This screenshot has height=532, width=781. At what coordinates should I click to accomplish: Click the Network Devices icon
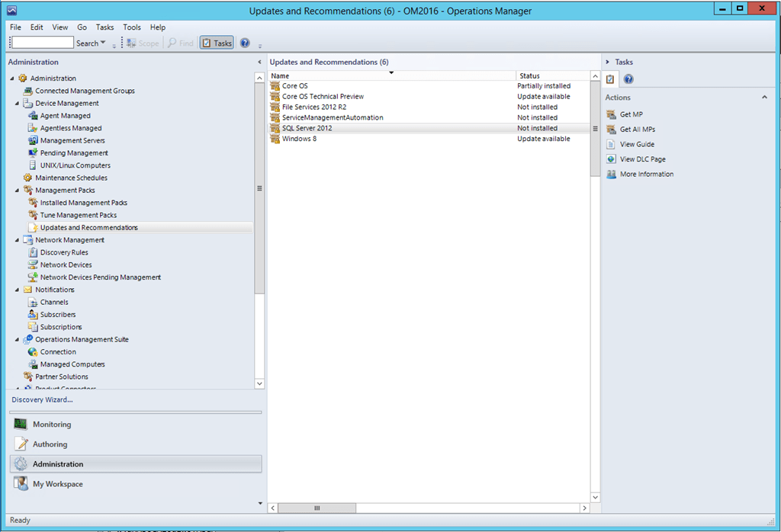pos(33,264)
